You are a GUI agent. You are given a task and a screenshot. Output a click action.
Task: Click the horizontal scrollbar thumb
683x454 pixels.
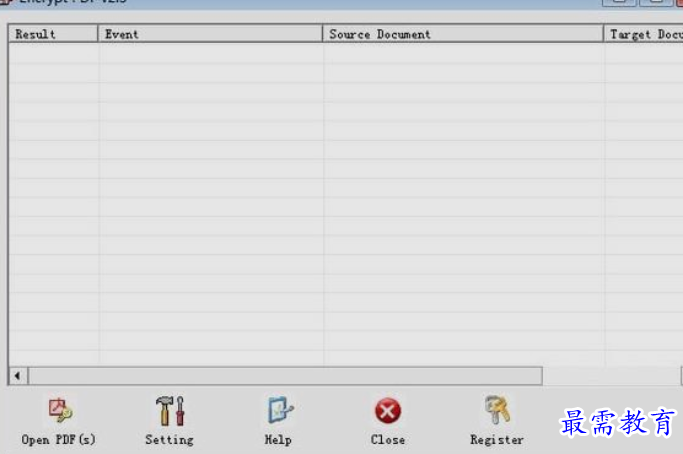pos(285,376)
